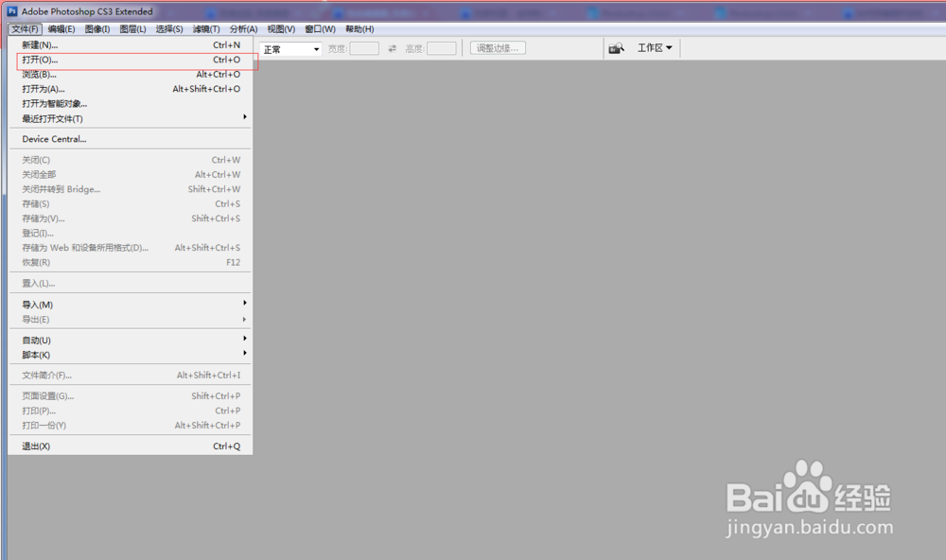This screenshot has width=946, height=560.
Task: Click the greyed 关闭(C) menu entry
Action: [x=131, y=160]
